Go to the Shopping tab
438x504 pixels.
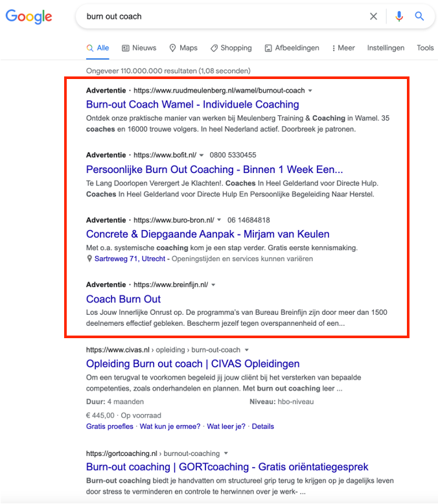(231, 48)
